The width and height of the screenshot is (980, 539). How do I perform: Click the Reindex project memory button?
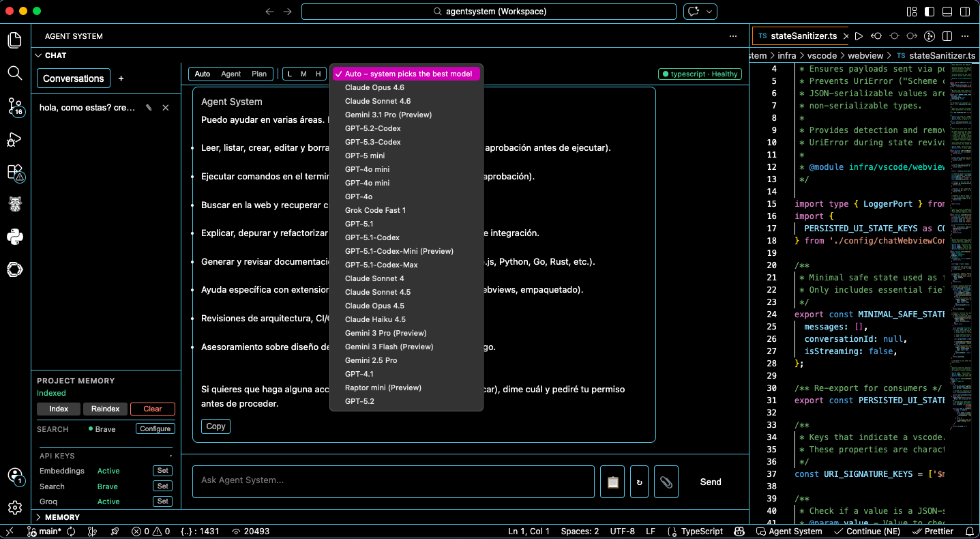(x=106, y=409)
